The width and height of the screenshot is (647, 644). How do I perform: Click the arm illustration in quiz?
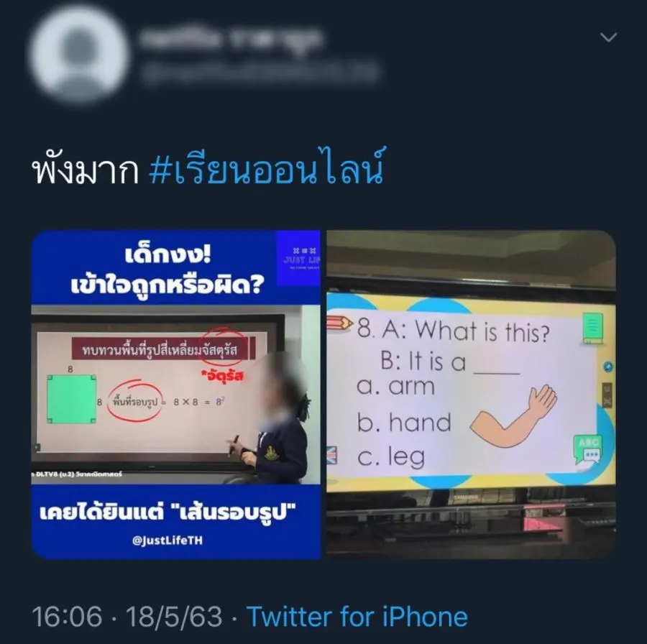pos(514,416)
